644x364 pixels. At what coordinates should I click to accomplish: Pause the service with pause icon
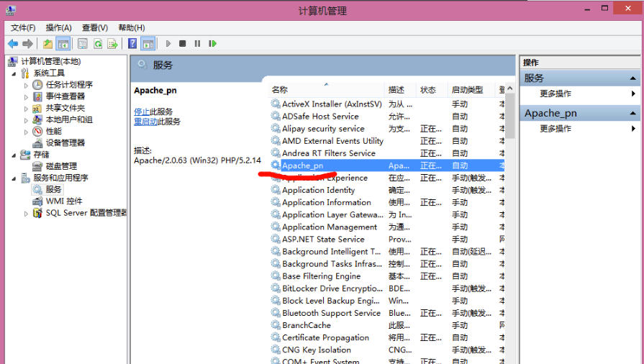point(198,44)
